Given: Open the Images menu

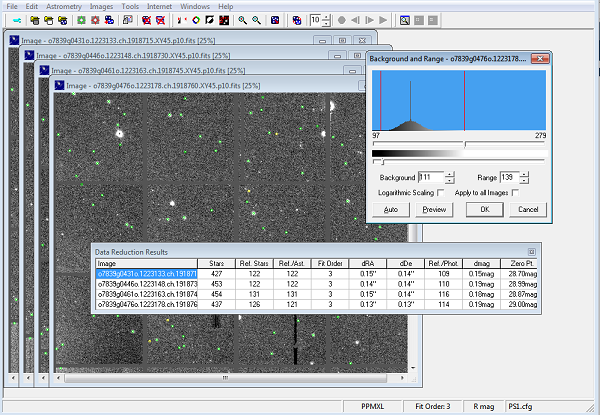Looking at the screenshot, I should click(101, 7).
